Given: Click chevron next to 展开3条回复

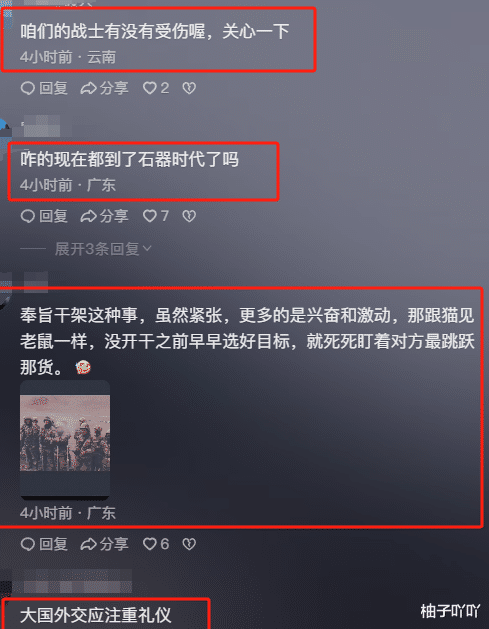Looking at the screenshot, I should coord(147,249).
